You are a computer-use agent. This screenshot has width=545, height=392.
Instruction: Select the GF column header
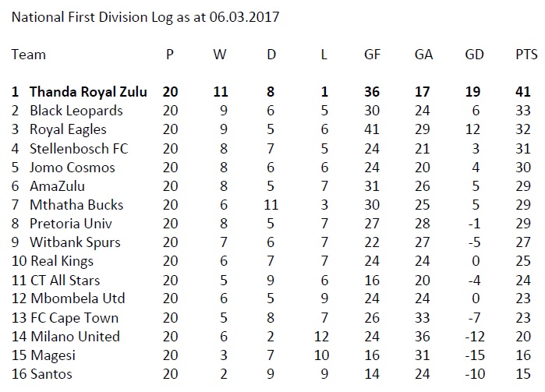(x=372, y=55)
